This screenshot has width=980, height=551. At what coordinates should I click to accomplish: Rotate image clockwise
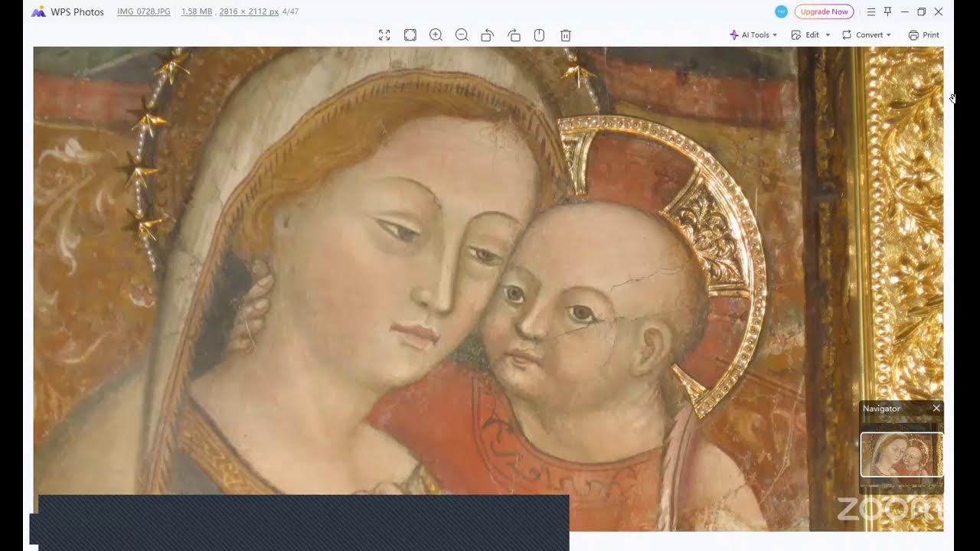(514, 35)
